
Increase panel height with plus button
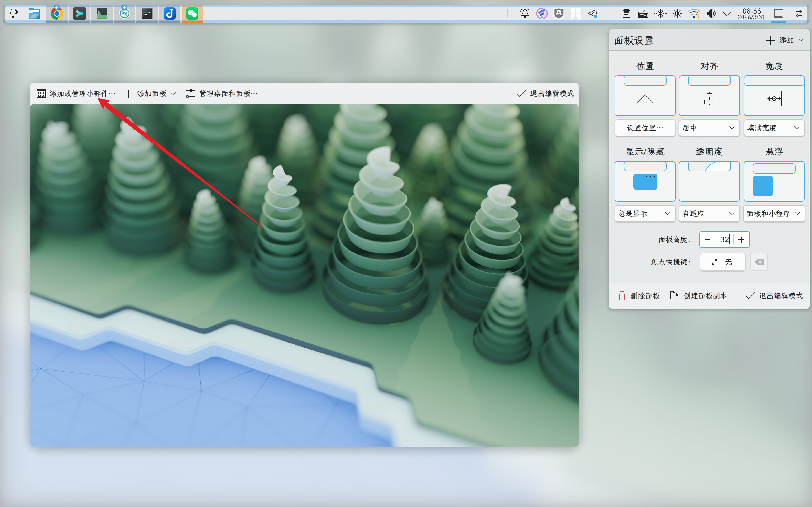741,239
